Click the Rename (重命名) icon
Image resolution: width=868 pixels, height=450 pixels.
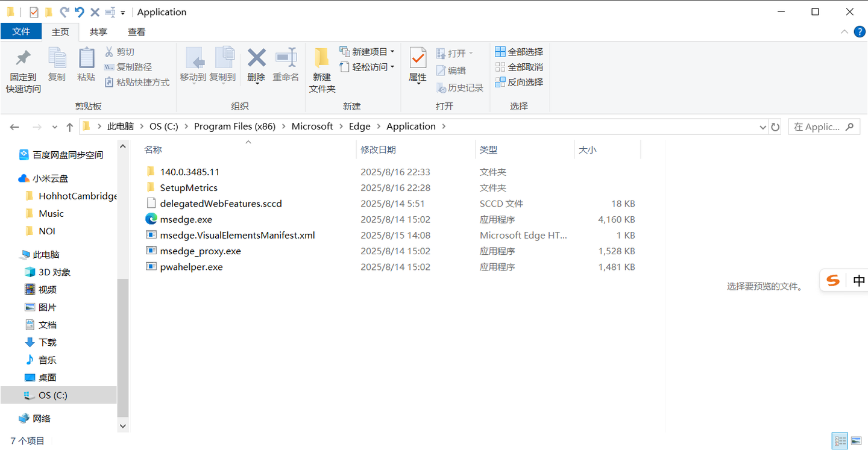point(286,58)
